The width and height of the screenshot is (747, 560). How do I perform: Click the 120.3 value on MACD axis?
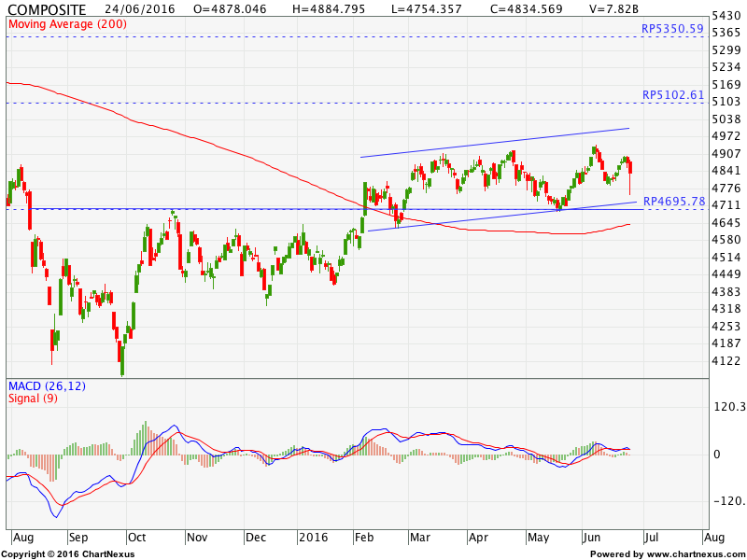coord(728,407)
